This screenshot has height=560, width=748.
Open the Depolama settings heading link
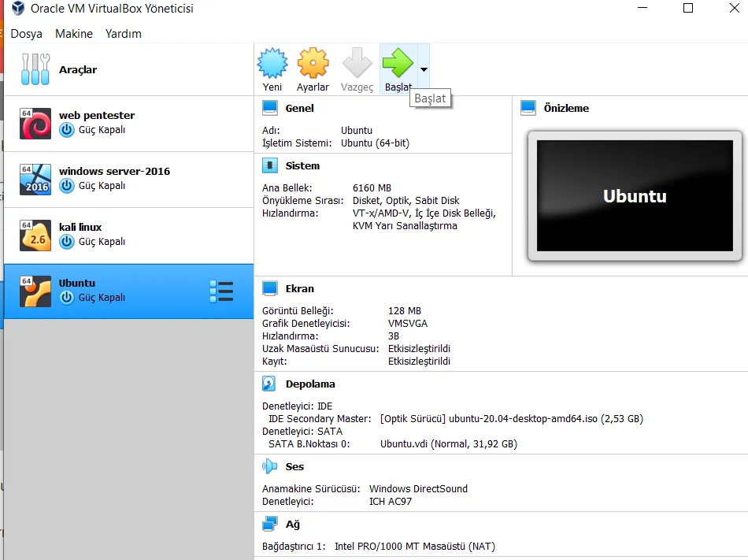point(310,384)
